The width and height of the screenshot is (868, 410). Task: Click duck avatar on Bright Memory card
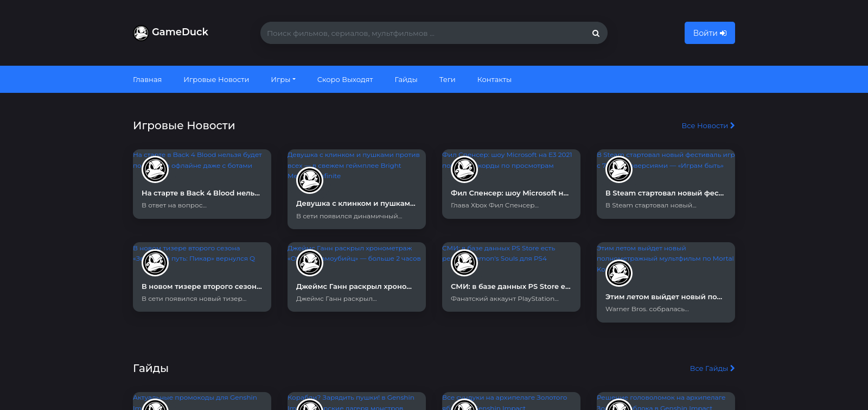(x=310, y=180)
